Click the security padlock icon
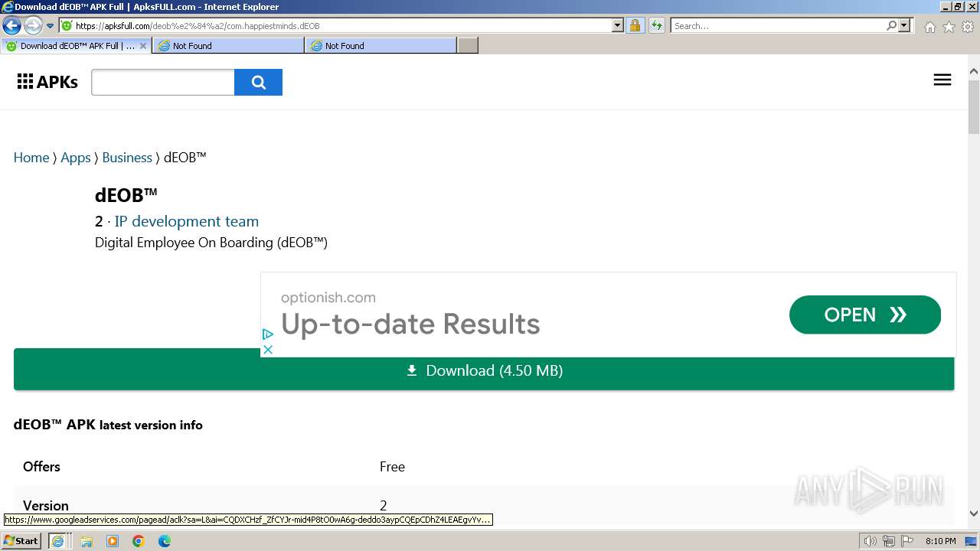Screen dimensions: 980x551 [635, 25]
